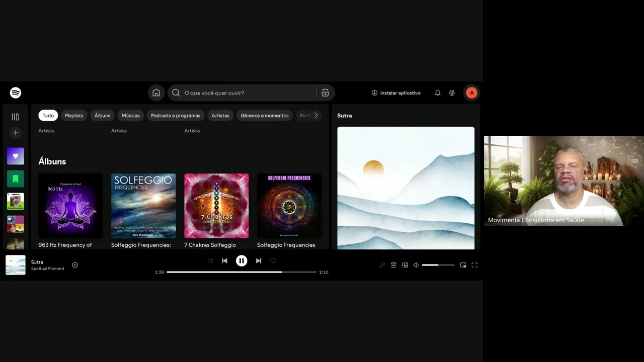
Task: Skip to next track
Action: tap(259, 261)
